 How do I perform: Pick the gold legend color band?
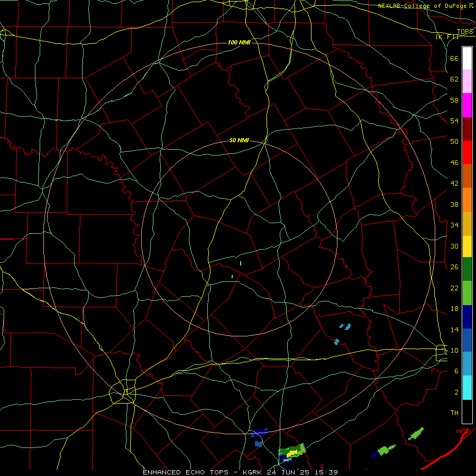(467, 224)
